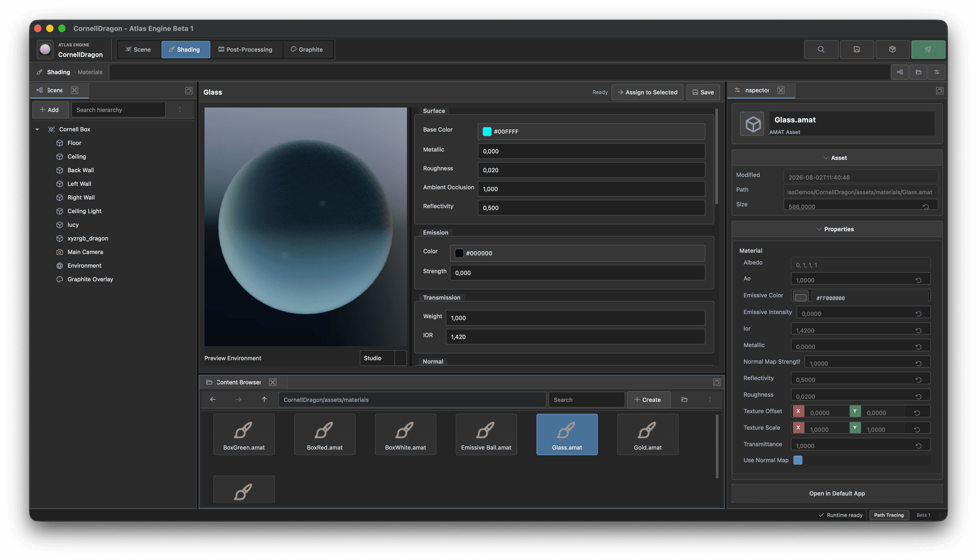Viewport: 977px width, 560px height.
Task: Open the Post-Processing tab
Action: (246, 49)
